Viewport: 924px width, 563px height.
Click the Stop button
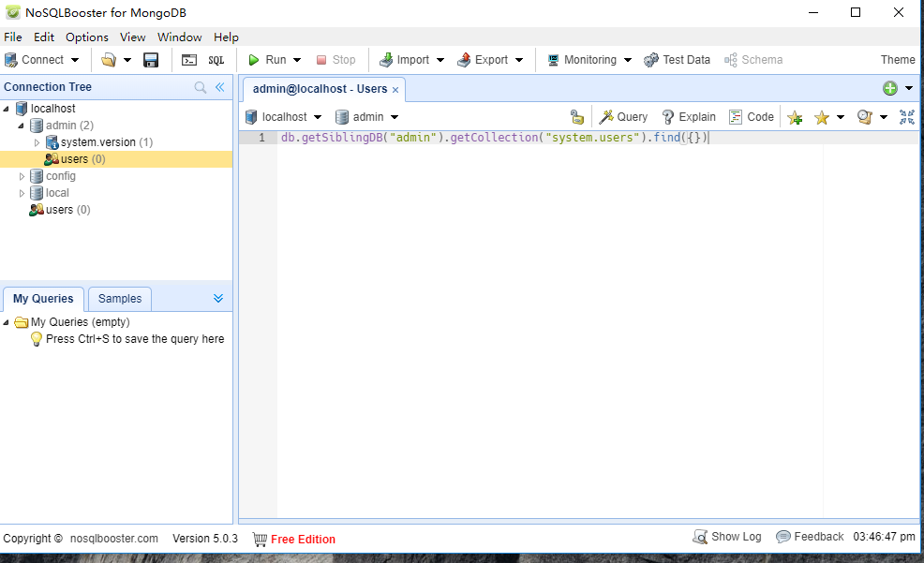(335, 60)
